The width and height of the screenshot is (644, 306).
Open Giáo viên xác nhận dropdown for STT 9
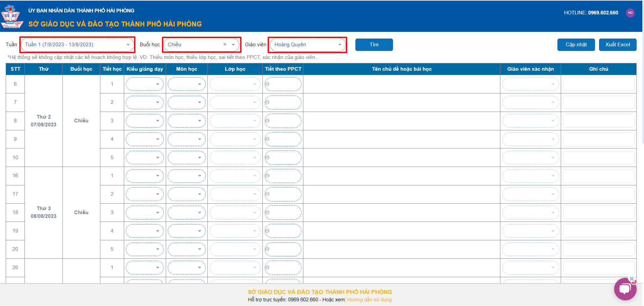[x=530, y=139]
